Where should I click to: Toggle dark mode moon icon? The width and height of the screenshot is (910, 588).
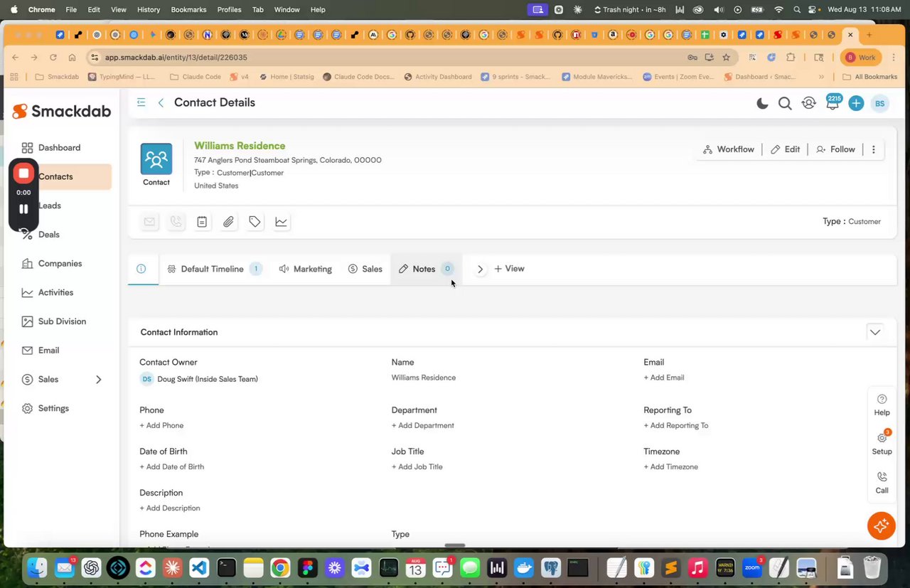click(x=762, y=104)
